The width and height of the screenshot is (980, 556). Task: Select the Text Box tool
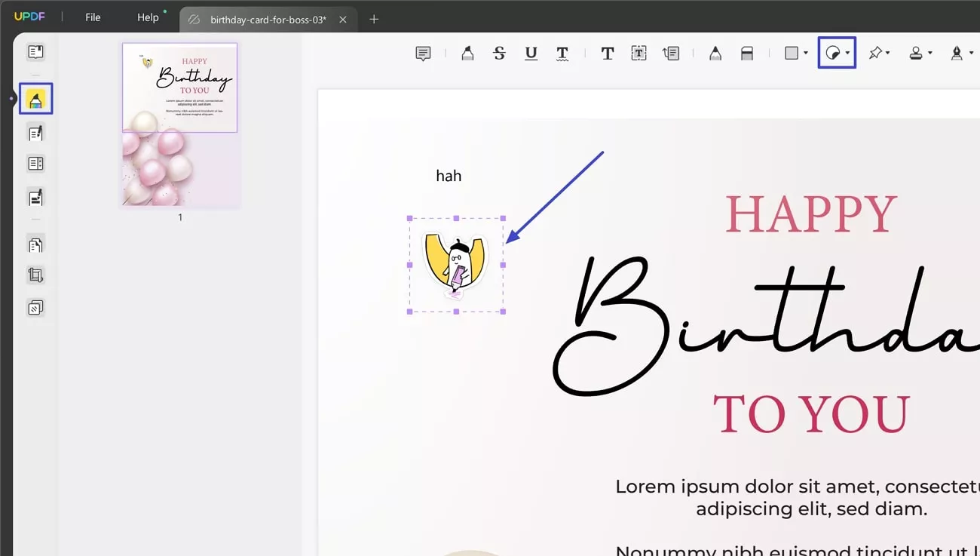click(639, 53)
